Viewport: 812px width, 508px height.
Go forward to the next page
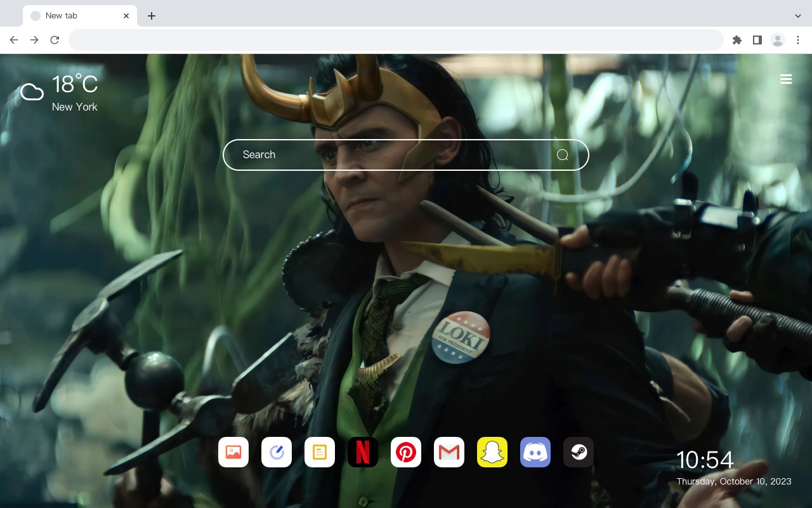point(34,40)
